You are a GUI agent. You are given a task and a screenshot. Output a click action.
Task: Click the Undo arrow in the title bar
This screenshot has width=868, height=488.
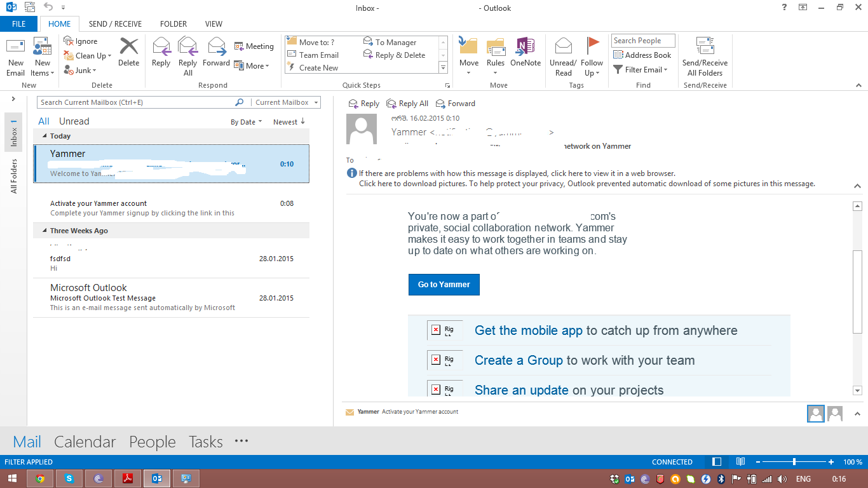coord(48,8)
